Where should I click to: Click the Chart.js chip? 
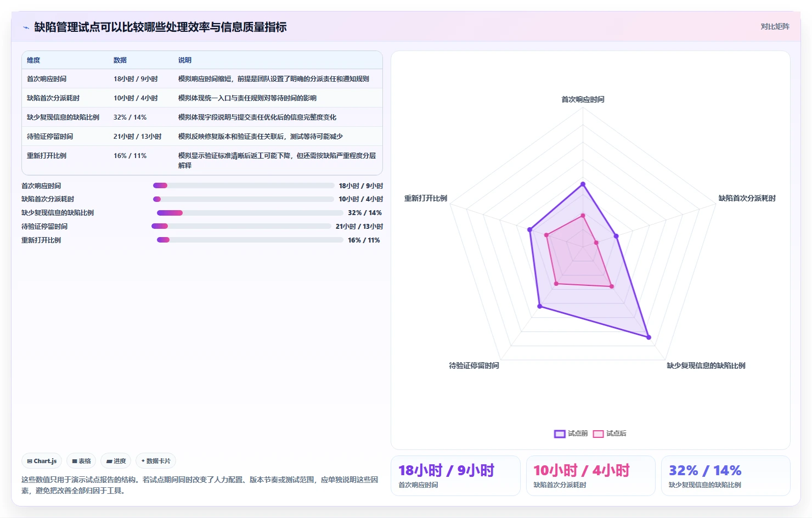(42, 461)
